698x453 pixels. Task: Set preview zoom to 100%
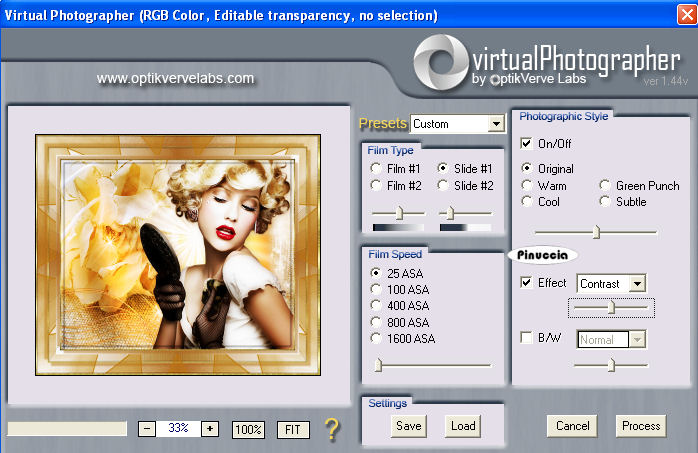(x=248, y=430)
